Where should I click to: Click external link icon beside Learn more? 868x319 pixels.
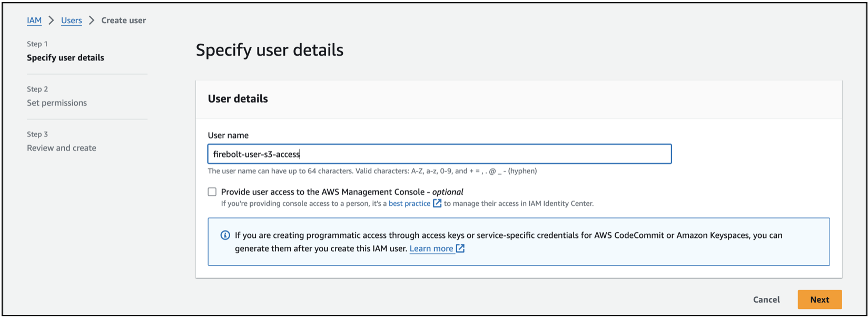460,248
